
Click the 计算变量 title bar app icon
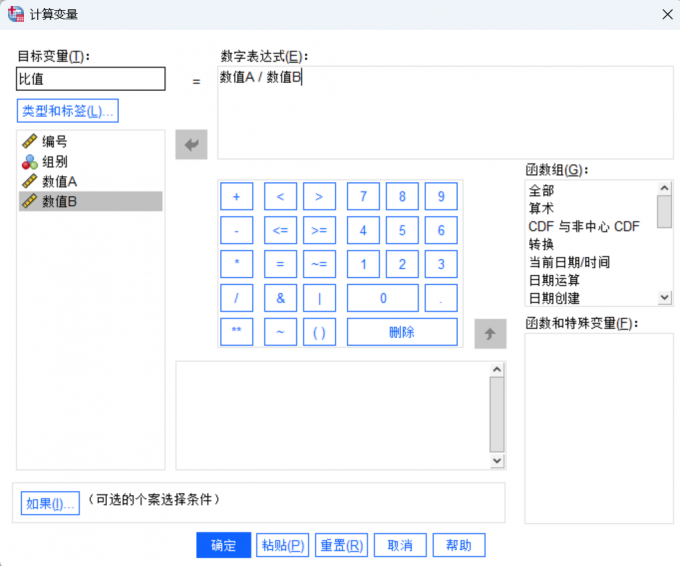(16, 14)
